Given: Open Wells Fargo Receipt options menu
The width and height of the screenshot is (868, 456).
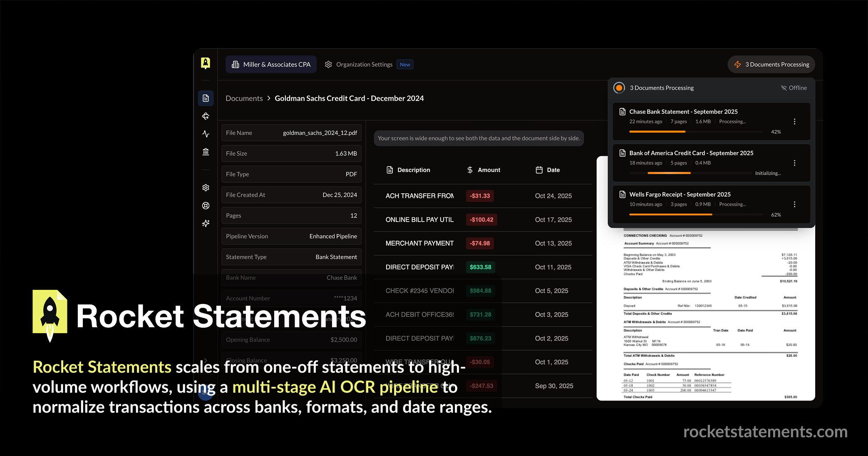Looking at the screenshot, I should pos(794,204).
